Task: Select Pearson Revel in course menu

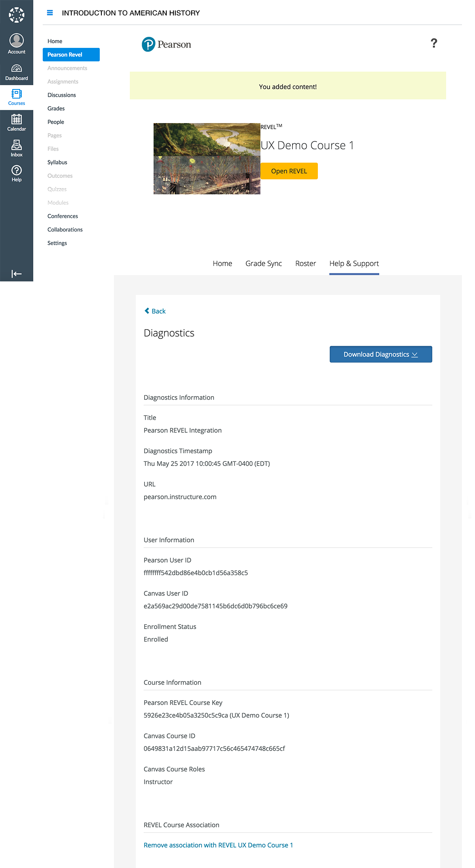Action: pyautogui.click(x=71, y=55)
